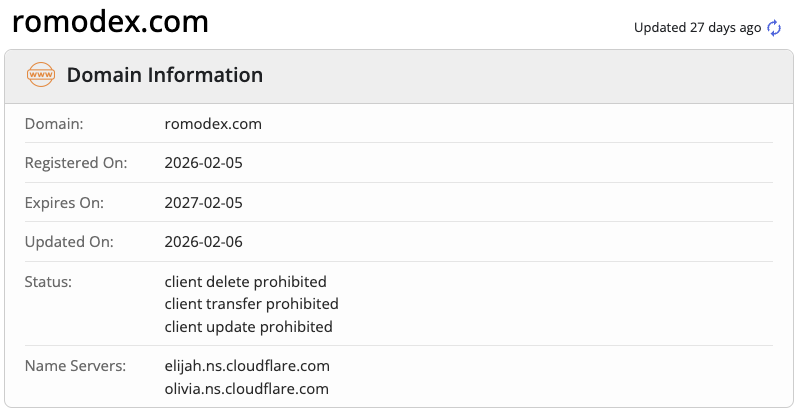Viewport: 808px width, 420px height.
Task: Select the expiry date 2027-02-05
Action: pos(204,202)
